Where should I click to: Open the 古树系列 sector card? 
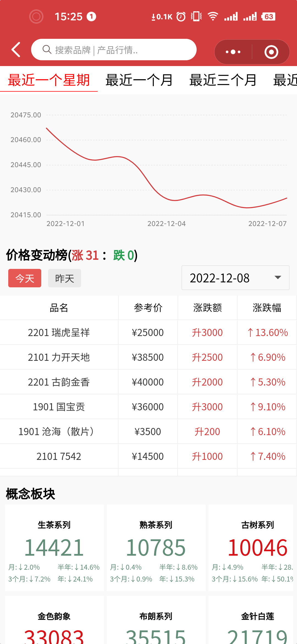251,548
